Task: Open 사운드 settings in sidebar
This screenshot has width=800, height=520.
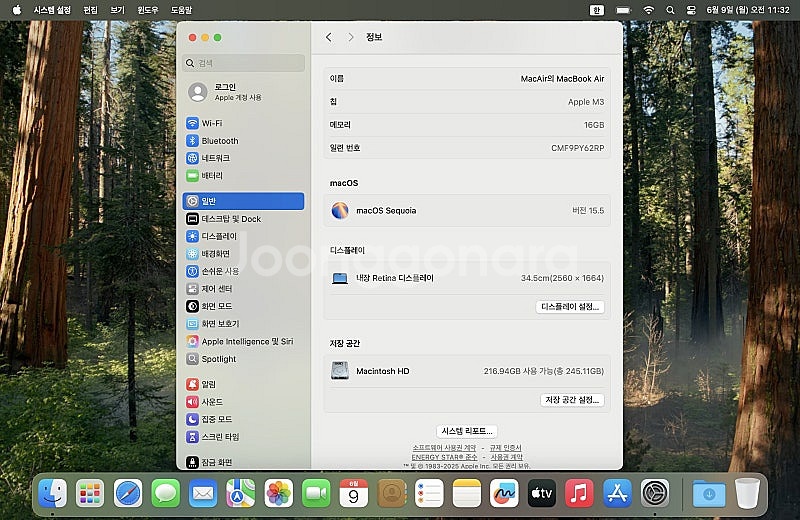Action: [244, 402]
